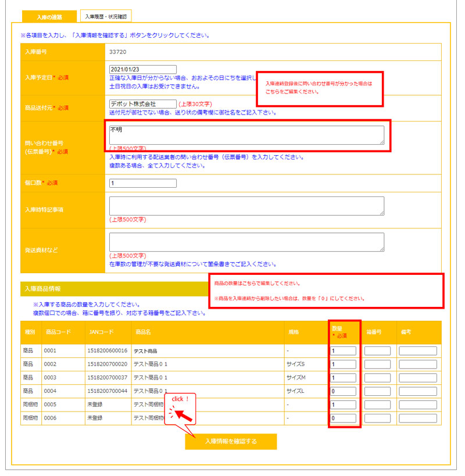Grab the 問い合わせ番号 text area resize handle

[381, 141]
